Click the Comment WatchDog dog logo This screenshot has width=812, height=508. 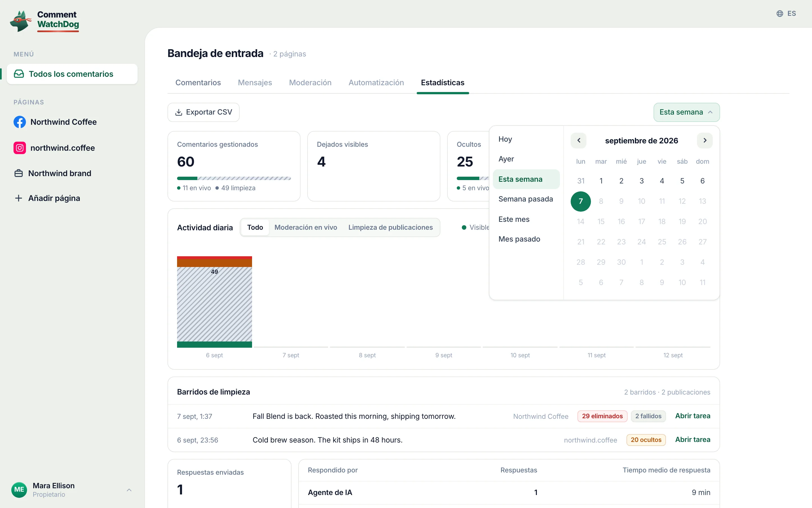(x=21, y=21)
